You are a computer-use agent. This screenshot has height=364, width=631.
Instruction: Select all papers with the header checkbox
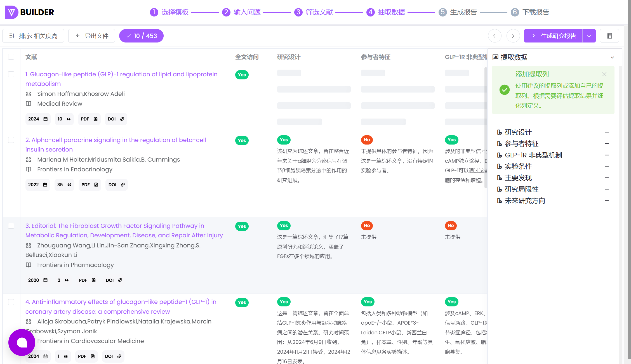tap(11, 57)
